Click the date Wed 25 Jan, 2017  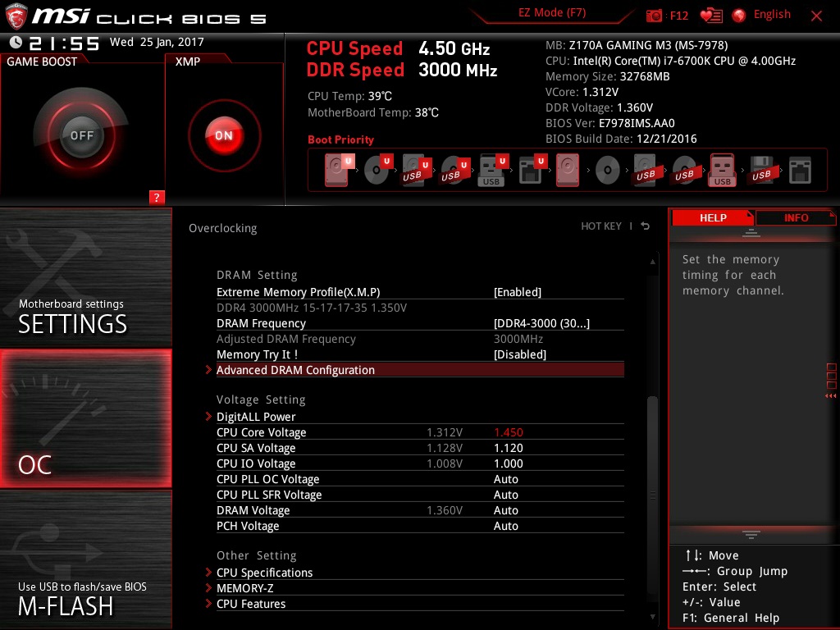pos(157,42)
